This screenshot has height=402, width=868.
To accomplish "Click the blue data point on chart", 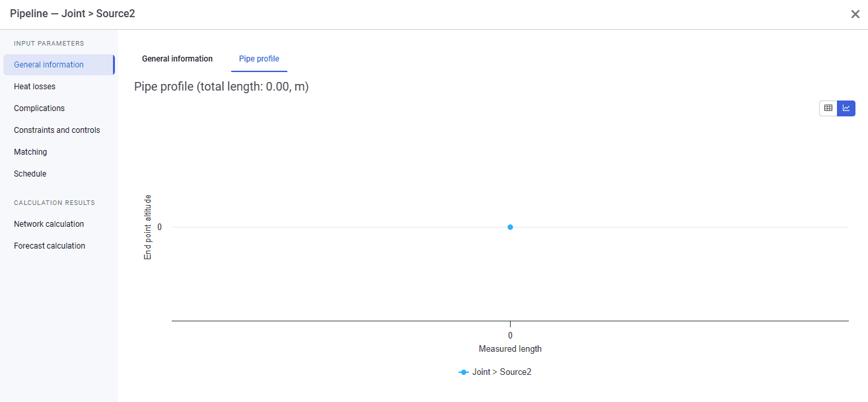I will pyautogui.click(x=510, y=227).
